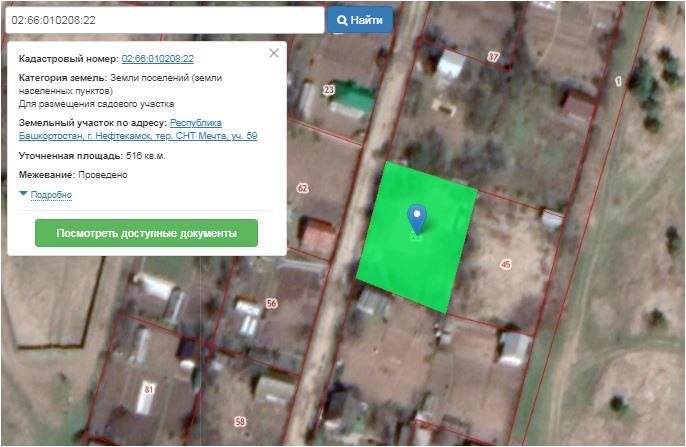Open the 02:66:010208:22 cadastral number link
This screenshot has width=686, height=447.
pyautogui.click(x=157, y=59)
